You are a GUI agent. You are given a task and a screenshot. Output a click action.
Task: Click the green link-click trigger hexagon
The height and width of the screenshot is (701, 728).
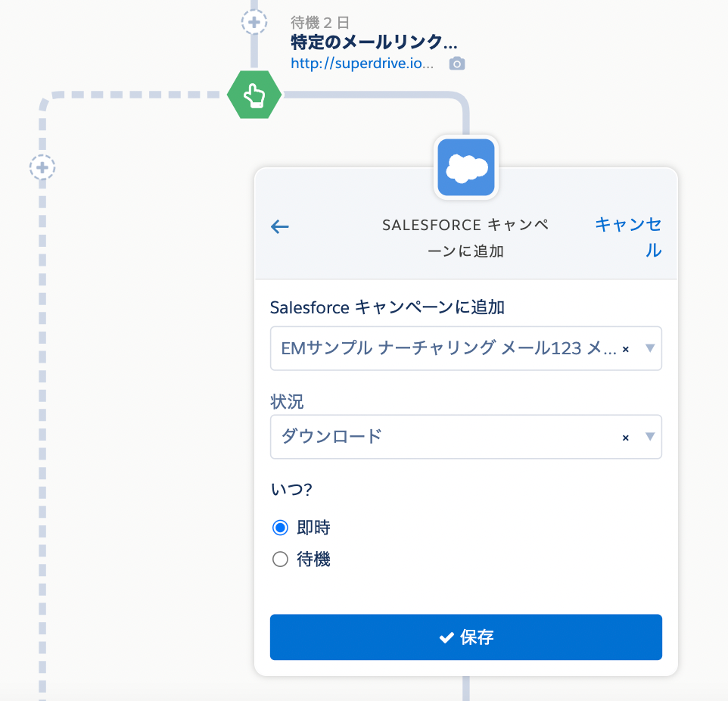254,95
